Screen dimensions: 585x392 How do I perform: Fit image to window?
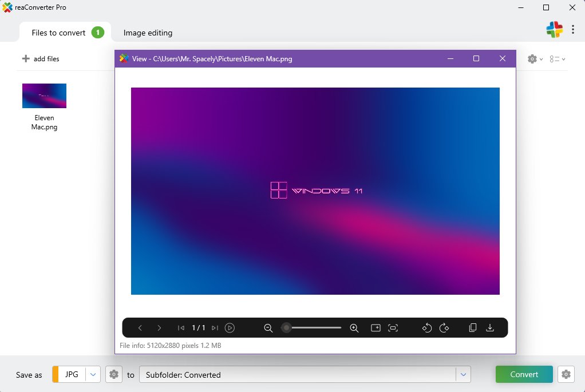(393, 328)
